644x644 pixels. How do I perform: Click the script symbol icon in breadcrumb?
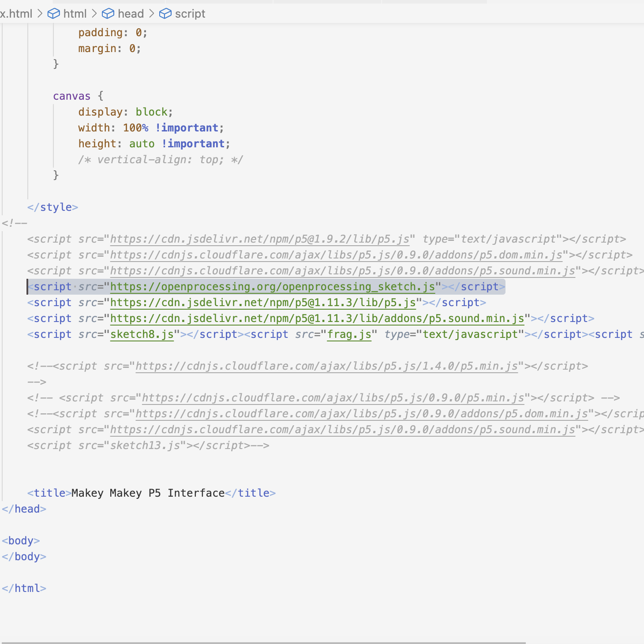tap(165, 14)
